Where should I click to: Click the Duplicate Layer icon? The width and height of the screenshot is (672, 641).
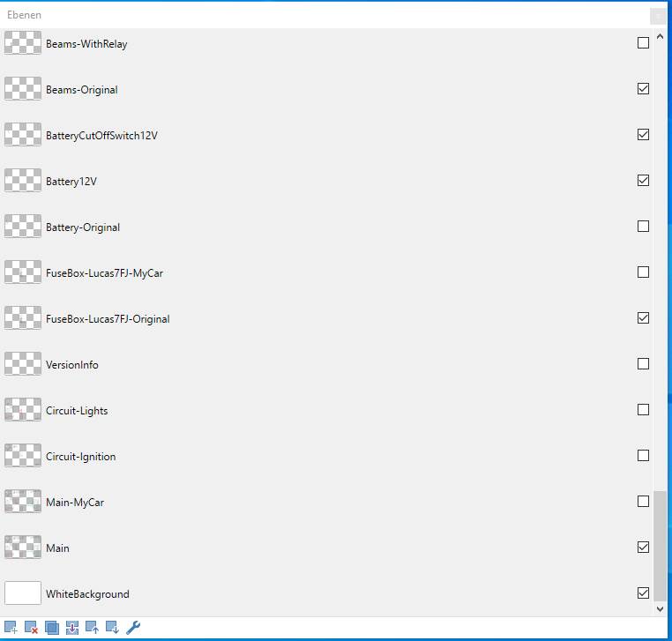click(x=51, y=628)
